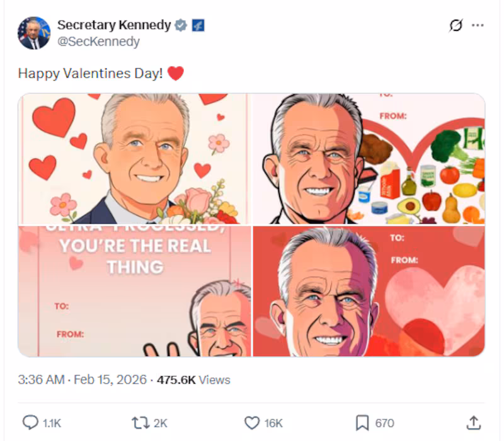Screen dimensions: 504x441
Task: Open the healthy food heart valentine image
Action: [x=369, y=157]
